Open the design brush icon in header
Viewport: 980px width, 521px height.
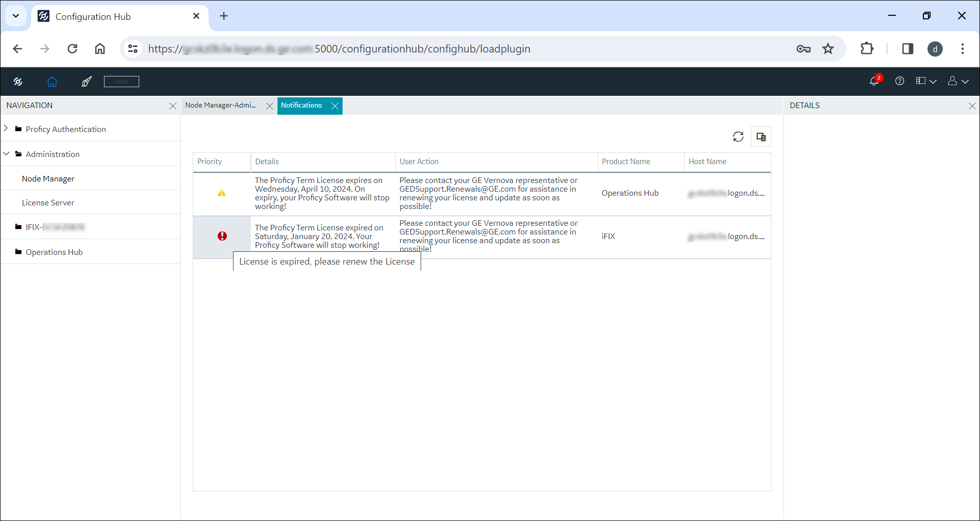[x=87, y=82]
